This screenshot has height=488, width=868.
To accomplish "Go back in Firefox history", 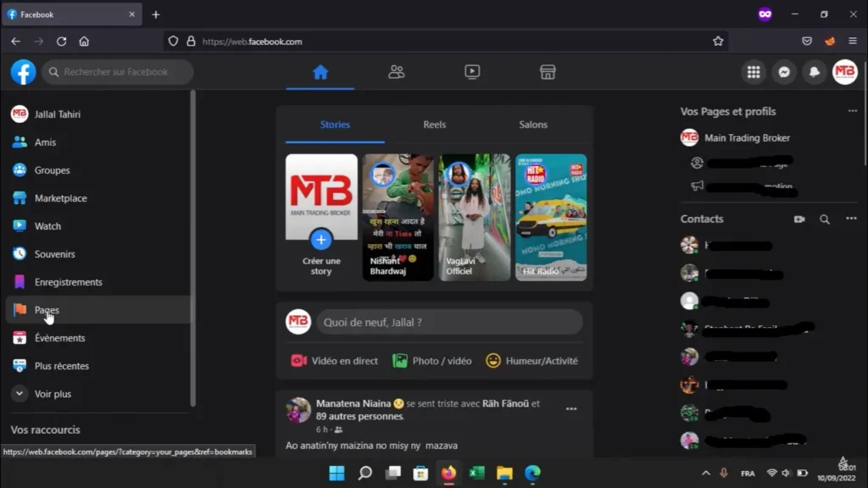I will coord(15,42).
